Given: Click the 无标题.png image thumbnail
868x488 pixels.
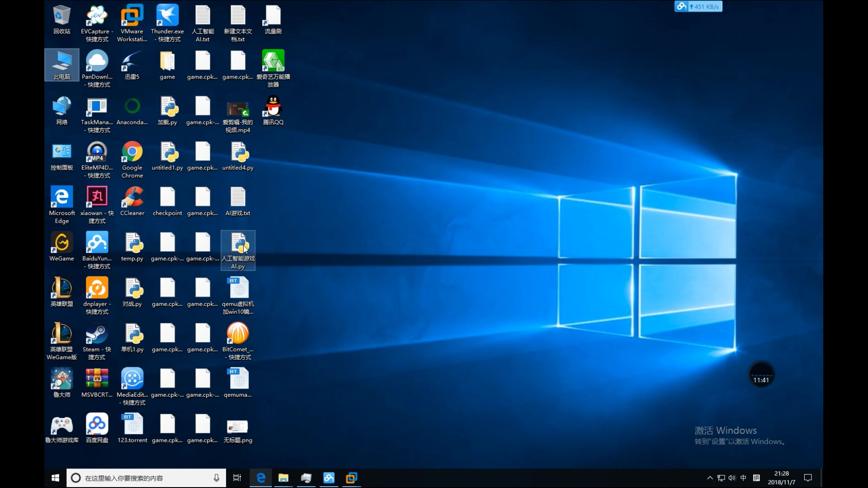Looking at the screenshot, I should (238, 426).
